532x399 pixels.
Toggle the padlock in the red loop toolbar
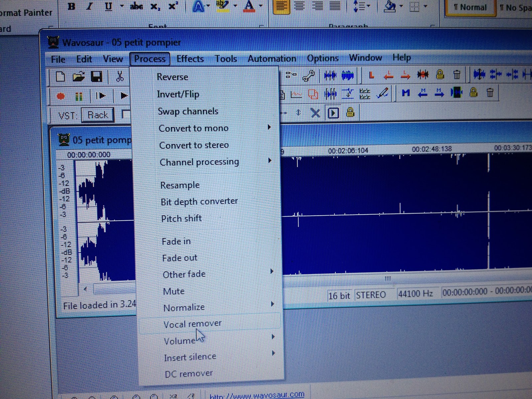440,74
